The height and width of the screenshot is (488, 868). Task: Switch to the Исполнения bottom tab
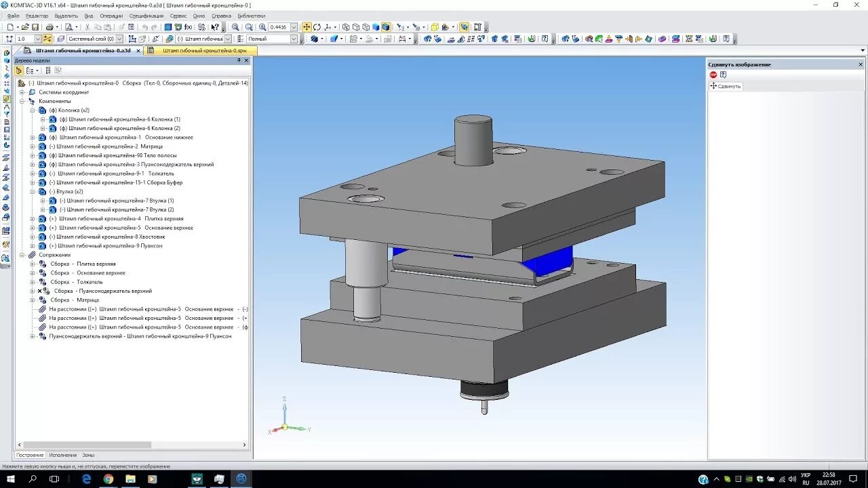63,455
